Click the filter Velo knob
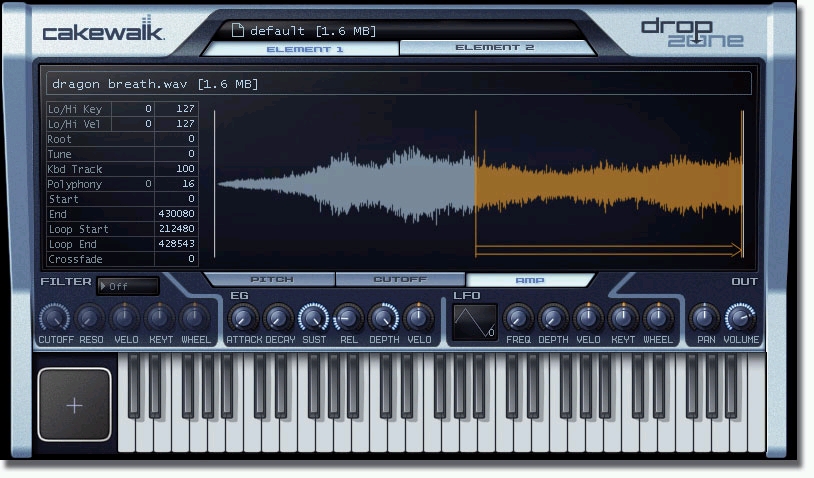814x478 pixels. pos(125,318)
